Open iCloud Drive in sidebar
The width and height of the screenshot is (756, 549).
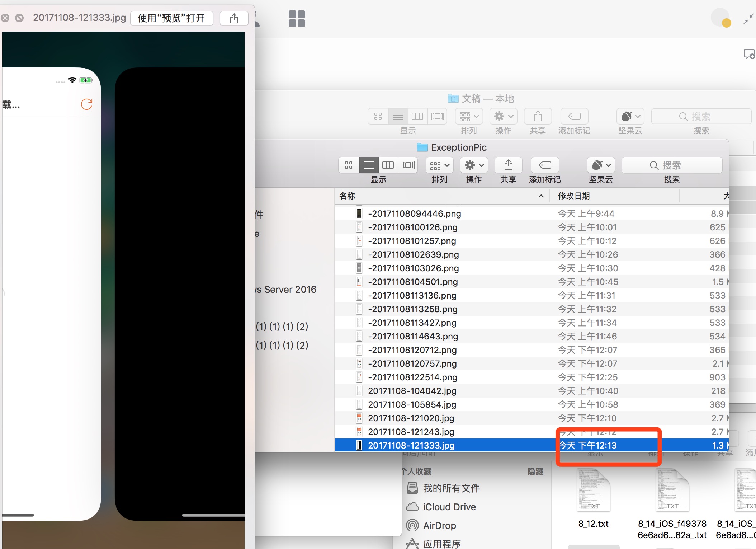tap(449, 507)
